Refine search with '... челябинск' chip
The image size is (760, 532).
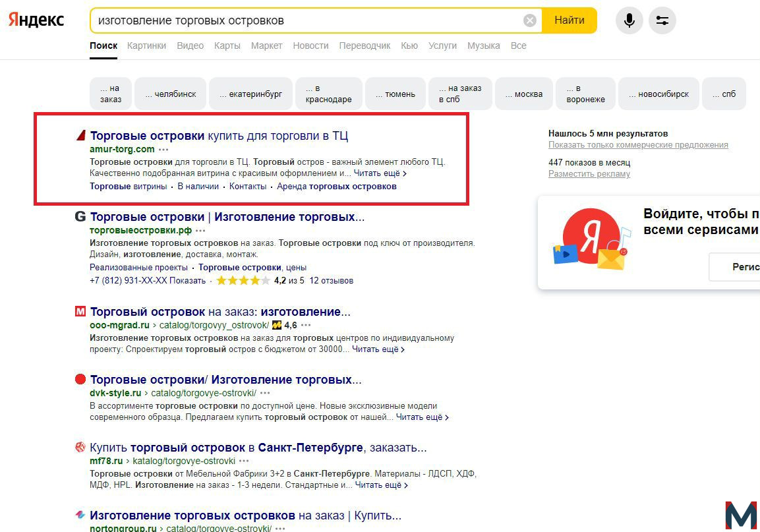[x=171, y=94]
